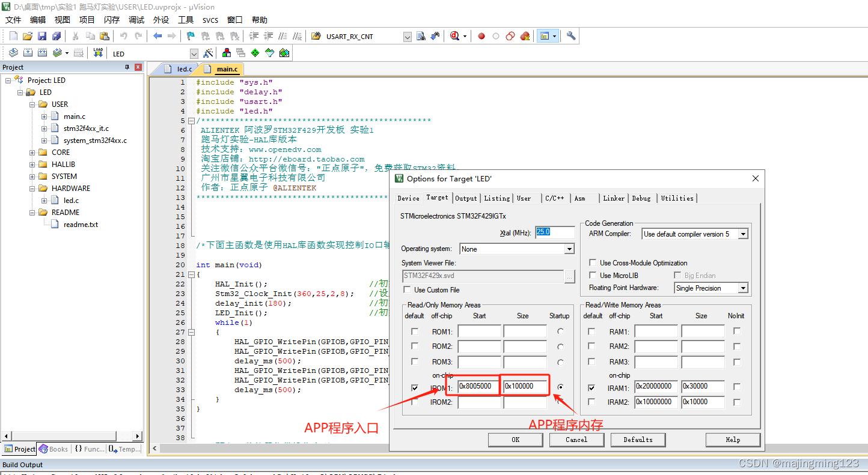Open the Operating system dropdown
Screen dimensions: 868x475
pyautogui.click(x=567, y=249)
